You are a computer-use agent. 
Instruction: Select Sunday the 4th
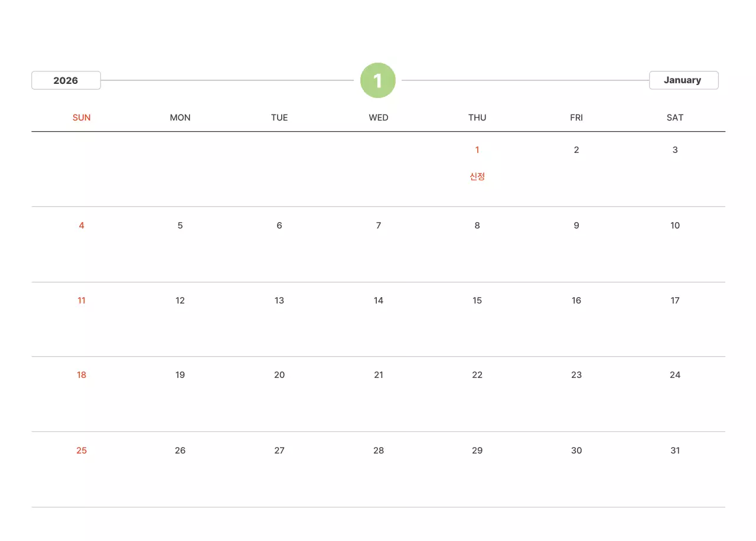click(x=82, y=226)
